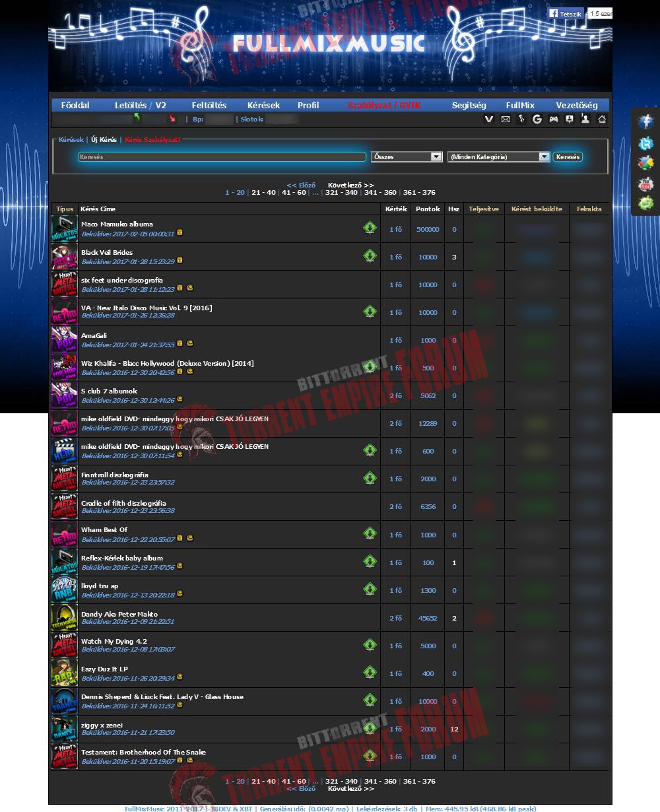660x812 pixels.
Task: Open the gamepad icon in the toolbar
Action: pyautogui.click(x=553, y=119)
